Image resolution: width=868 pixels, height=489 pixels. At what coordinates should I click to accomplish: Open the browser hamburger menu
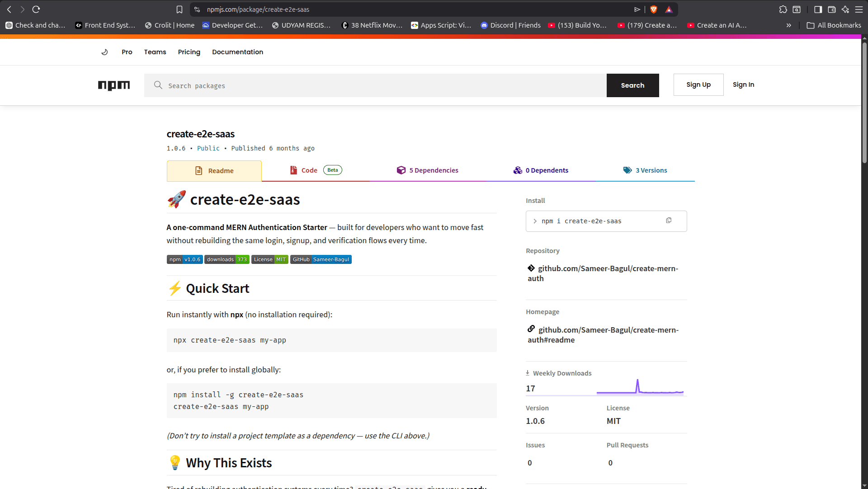tap(859, 9)
